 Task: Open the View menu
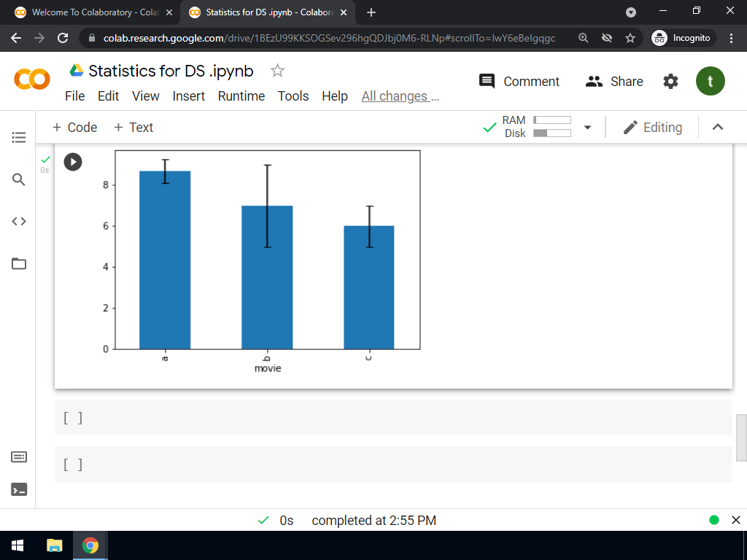point(145,96)
